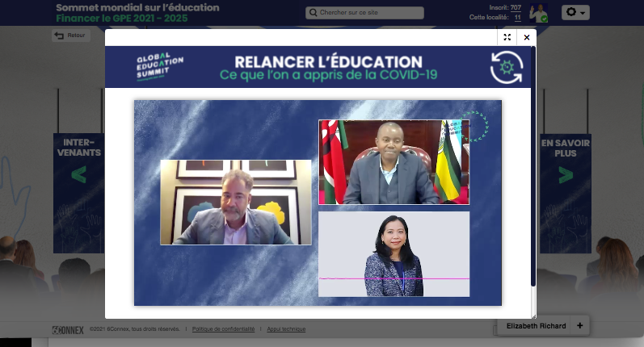This screenshot has width=644, height=347.
Task: Click the Financer le GPE 2021 – 2025 subtitle
Action: [x=121, y=19]
